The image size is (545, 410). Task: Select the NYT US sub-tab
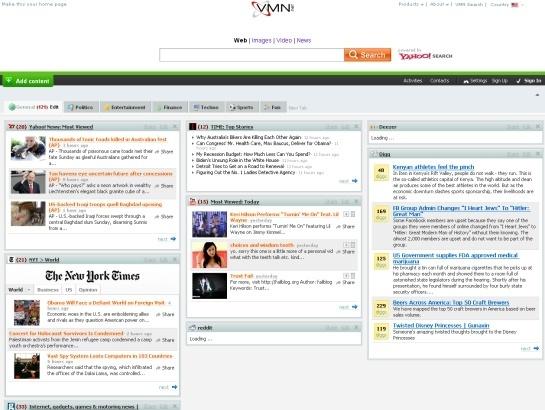pyautogui.click(x=69, y=289)
